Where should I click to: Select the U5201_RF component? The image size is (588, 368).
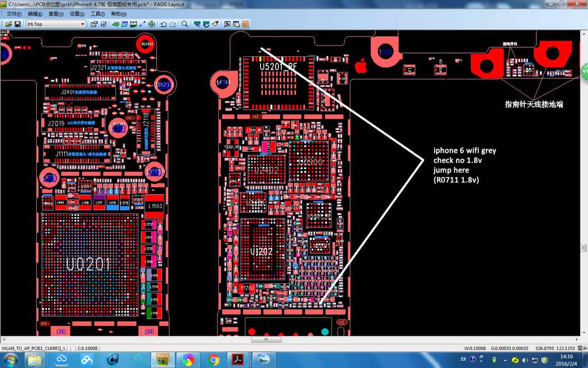(x=278, y=83)
